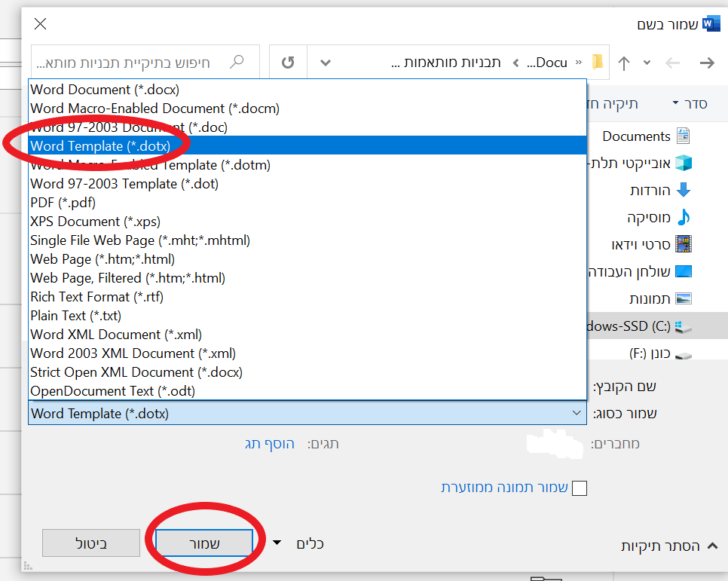
Task: Choose Word 2003 XML Document option
Action: pos(307,353)
